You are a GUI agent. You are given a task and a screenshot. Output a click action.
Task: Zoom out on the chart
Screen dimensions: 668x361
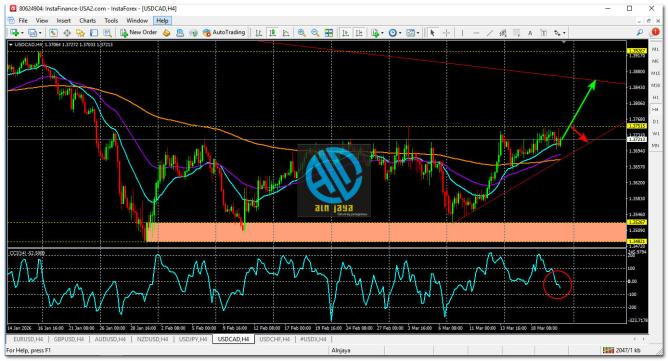click(x=315, y=33)
